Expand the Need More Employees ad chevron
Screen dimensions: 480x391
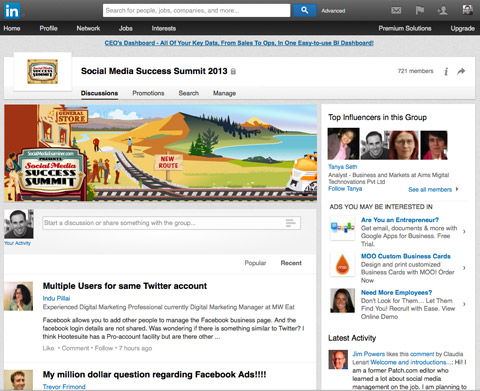click(x=464, y=304)
